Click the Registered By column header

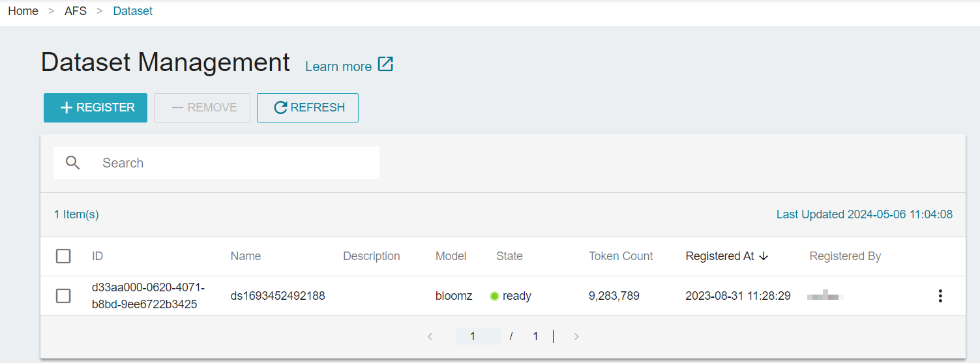(x=845, y=256)
